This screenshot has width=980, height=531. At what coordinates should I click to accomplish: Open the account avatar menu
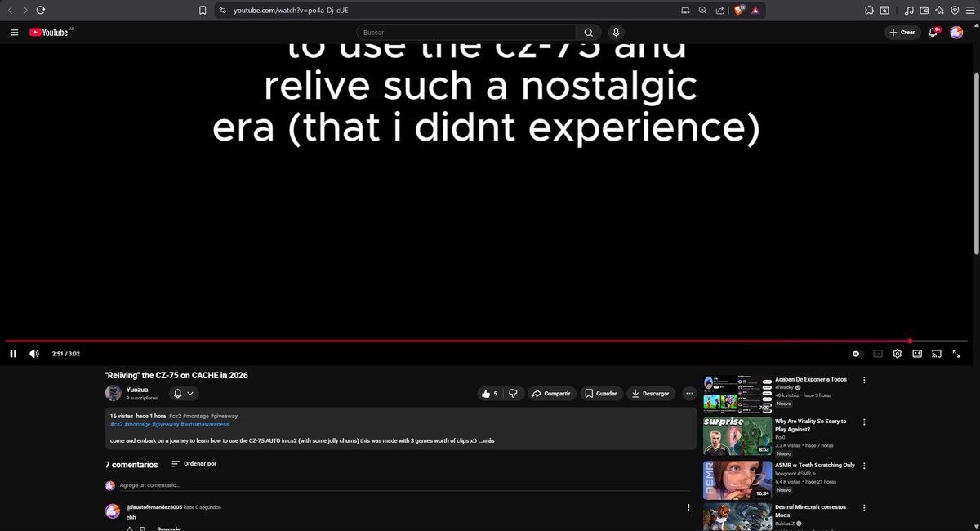pyautogui.click(x=956, y=32)
